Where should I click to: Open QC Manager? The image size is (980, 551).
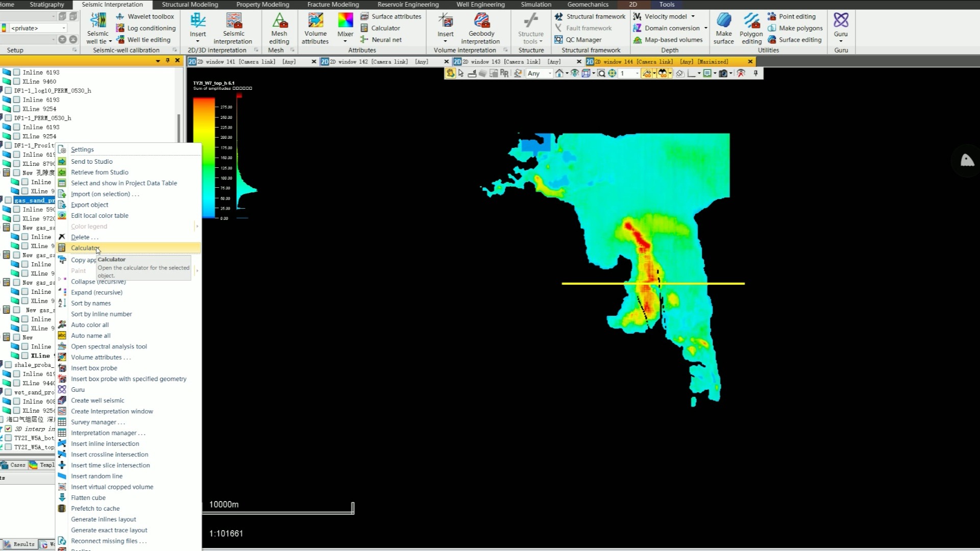tap(578, 40)
